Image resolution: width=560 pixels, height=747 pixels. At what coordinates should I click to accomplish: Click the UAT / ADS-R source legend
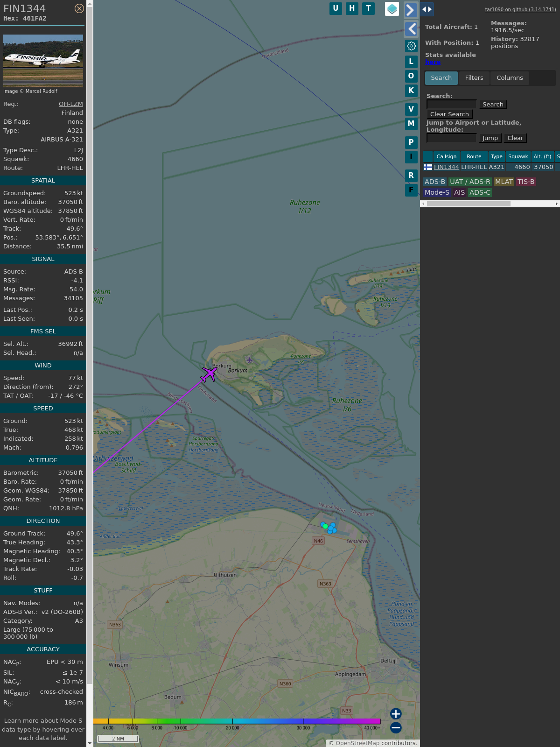click(470, 182)
